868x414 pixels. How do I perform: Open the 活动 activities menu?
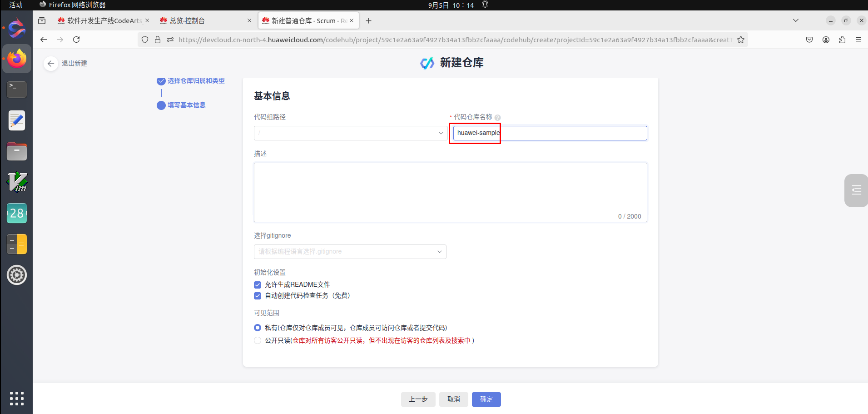[x=16, y=5]
